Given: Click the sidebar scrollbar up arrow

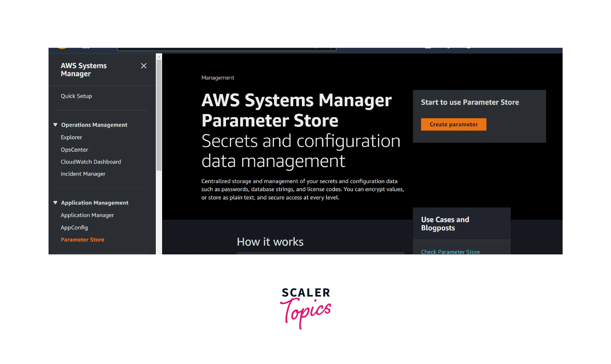Looking at the screenshot, I should click(x=159, y=57).
